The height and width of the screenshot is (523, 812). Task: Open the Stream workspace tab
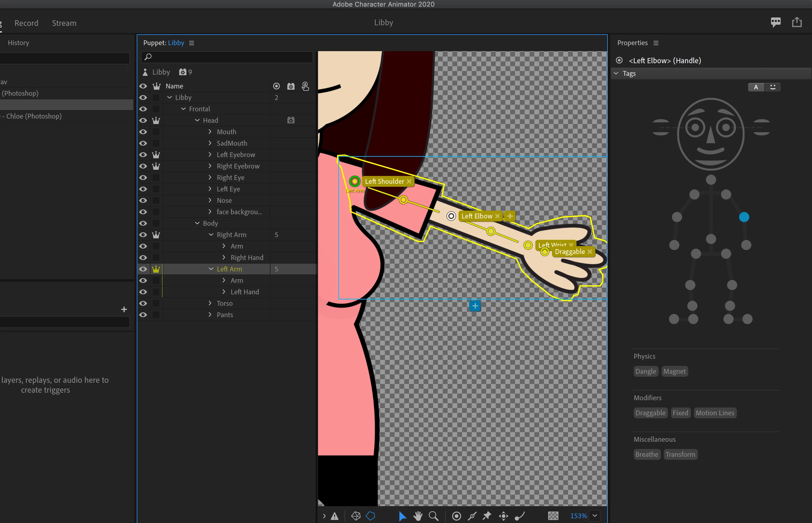point(64,23)
